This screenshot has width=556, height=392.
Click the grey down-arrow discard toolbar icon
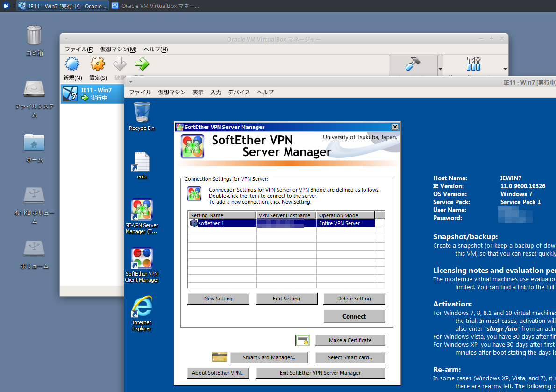[x=120, y=64]
